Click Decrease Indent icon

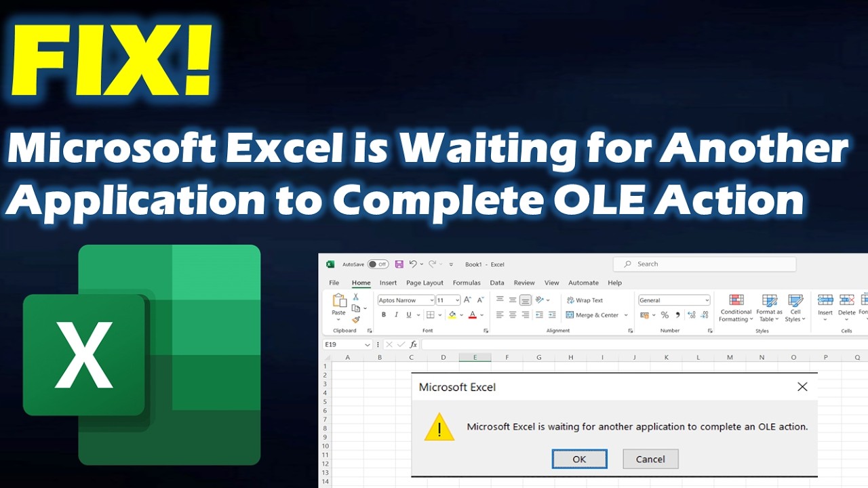(540, 315)
